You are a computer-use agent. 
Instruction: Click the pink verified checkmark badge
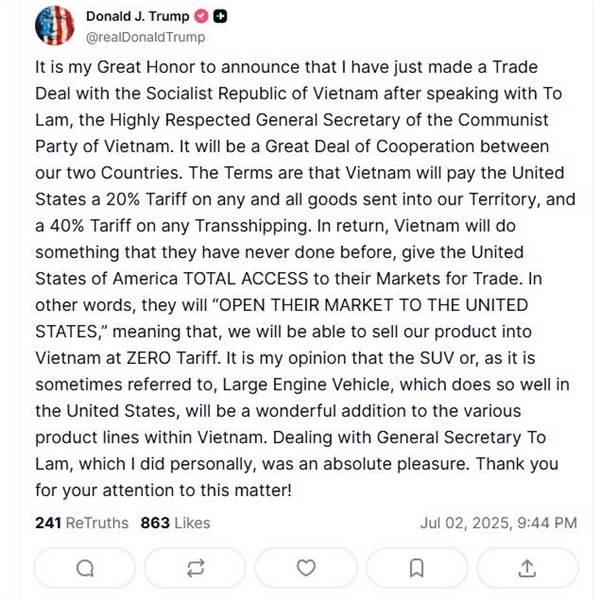[x=201, y=16]
